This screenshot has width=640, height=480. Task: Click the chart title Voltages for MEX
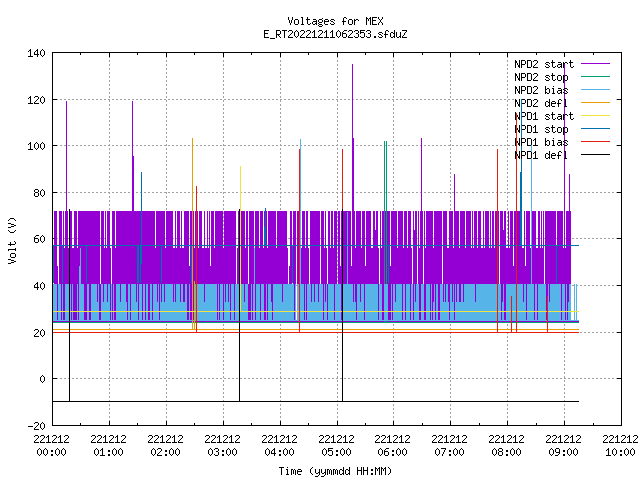click(335, 21)
